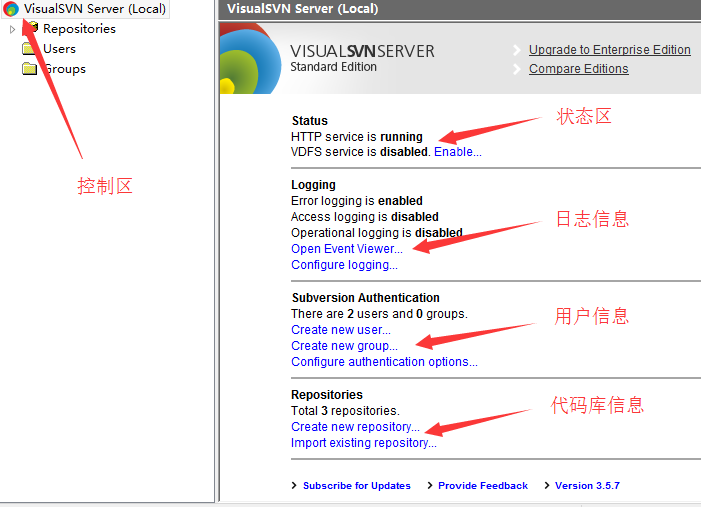Click 'There are 2 users and 0 groups' text

pos(379,314)
